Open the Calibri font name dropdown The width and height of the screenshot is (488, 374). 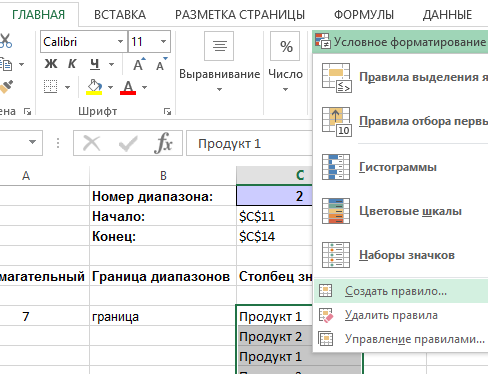pos(120,42)
